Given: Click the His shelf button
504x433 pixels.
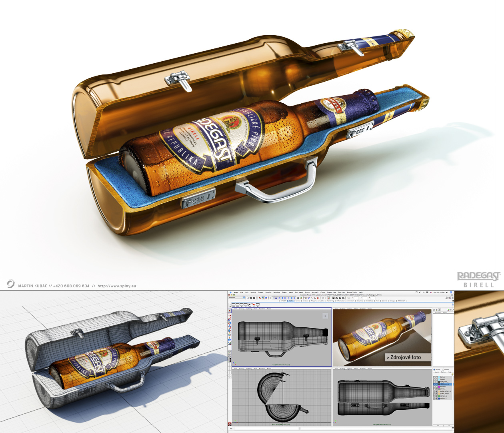Looking at the screenshot, I should click(250, 305).
